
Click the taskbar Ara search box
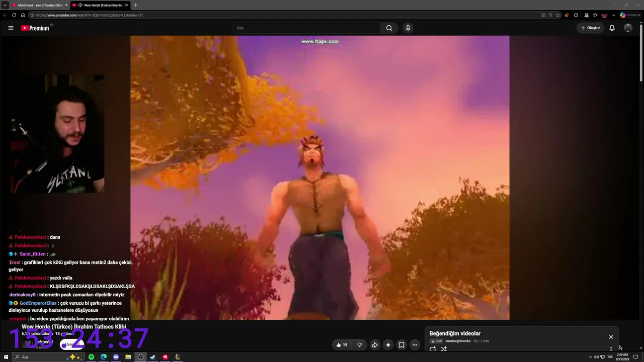pos(48,357)
